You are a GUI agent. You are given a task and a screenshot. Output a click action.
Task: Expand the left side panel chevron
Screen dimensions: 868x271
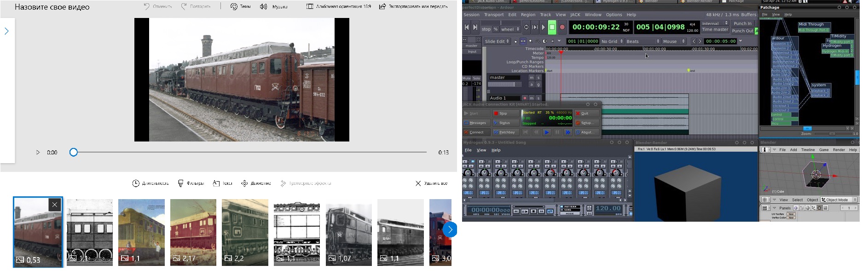[x=6, y=31]
